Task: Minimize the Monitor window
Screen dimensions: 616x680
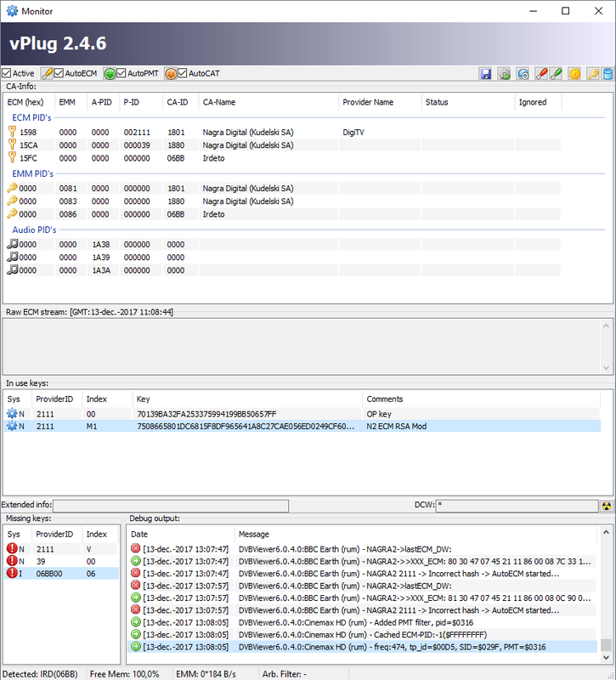Action: tap(534, 11)
